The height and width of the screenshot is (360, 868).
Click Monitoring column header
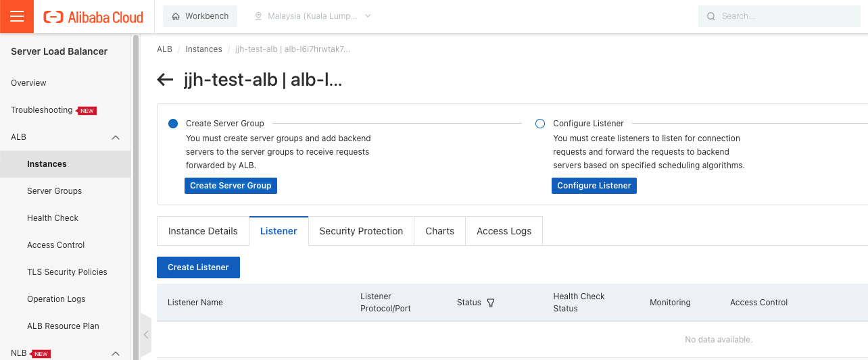(x=670, y=303)
